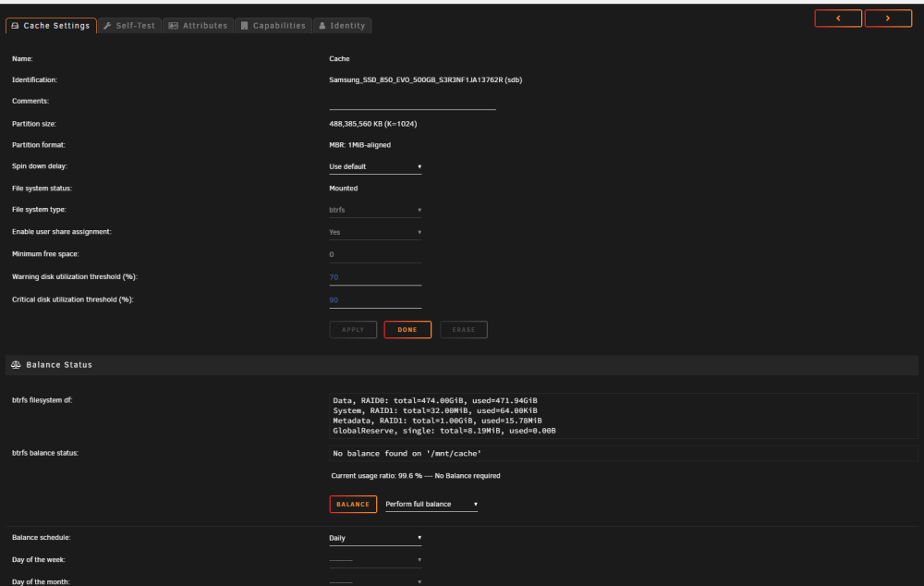
Task: Go to previous device with left arrow
Action: pyautogui.click(x=838, y=18)
